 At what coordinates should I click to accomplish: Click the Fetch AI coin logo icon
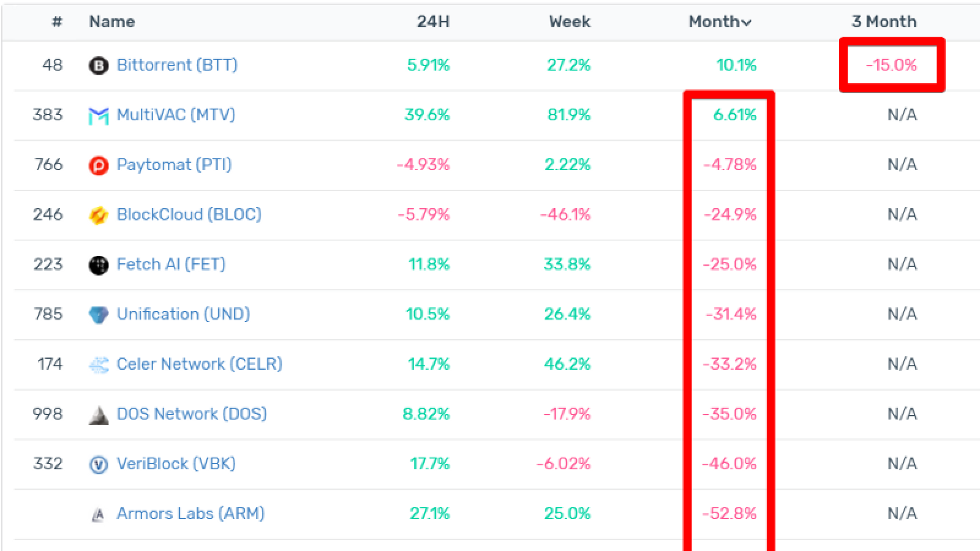(x=99, y=265)
